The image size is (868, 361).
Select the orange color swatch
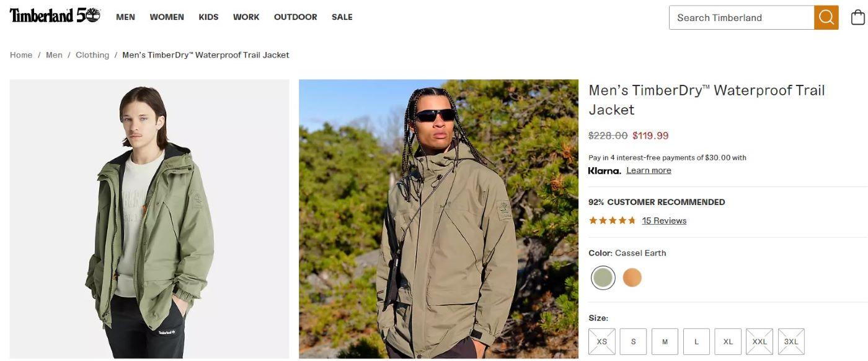632,277
